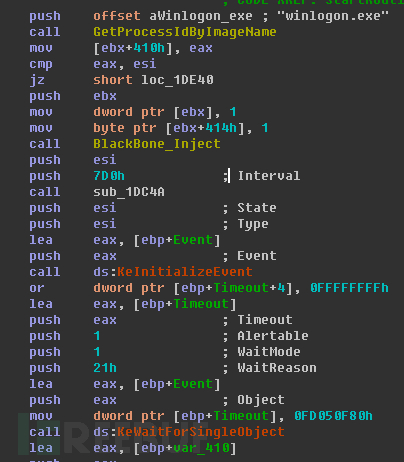Select the "winlogon.exe" string comment
404x462 pixels.
(x=332, y=16)
